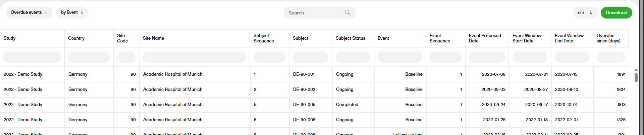Click the search magnifier icon

347,13
